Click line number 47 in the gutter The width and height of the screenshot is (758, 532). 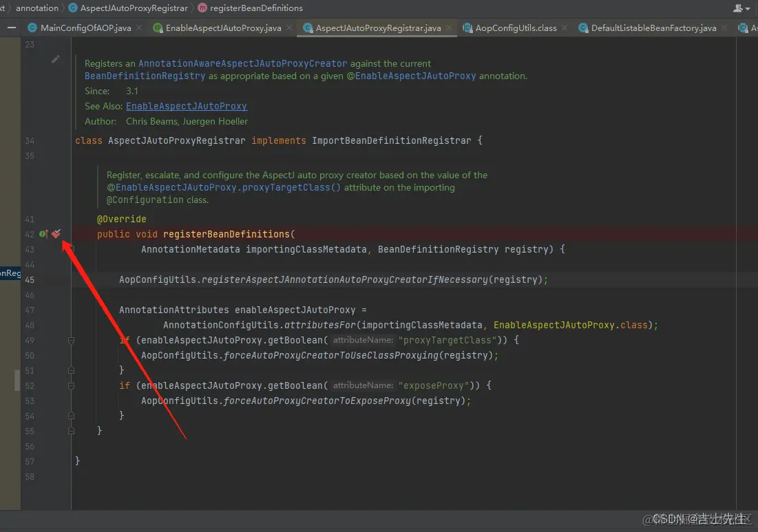click(30, 310)
